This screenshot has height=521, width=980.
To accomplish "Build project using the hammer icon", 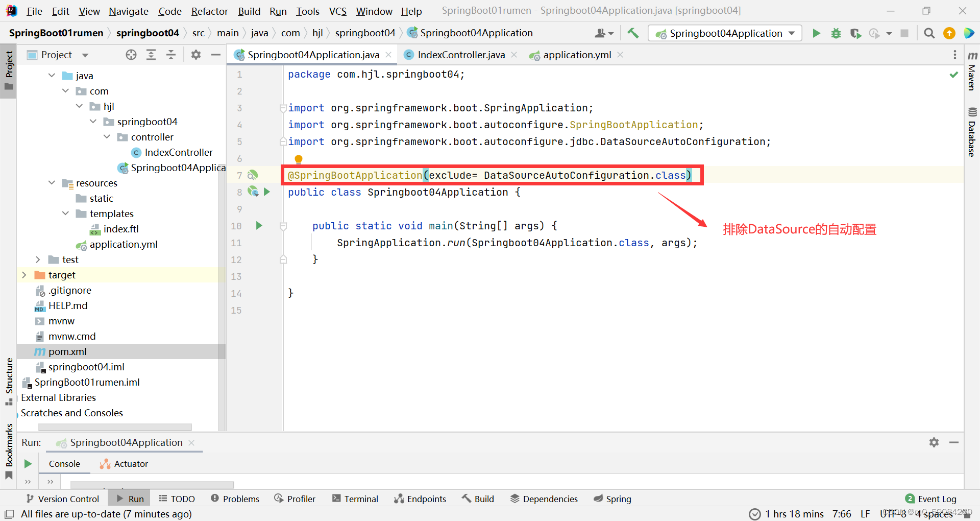I will tap(633, 33).
